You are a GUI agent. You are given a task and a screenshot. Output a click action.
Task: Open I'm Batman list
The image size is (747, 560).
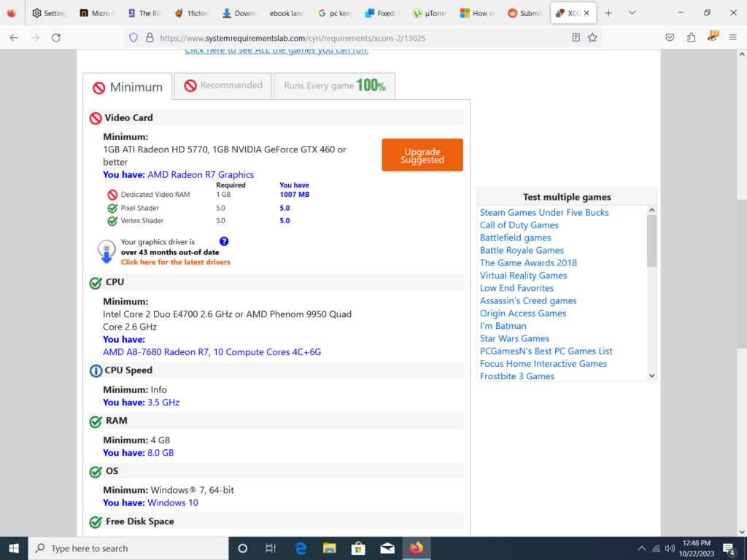503,326
